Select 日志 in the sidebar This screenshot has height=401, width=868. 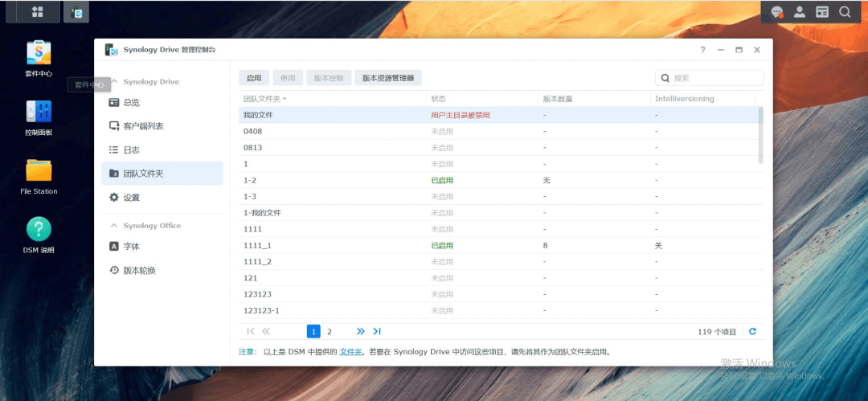coord(132,150)
